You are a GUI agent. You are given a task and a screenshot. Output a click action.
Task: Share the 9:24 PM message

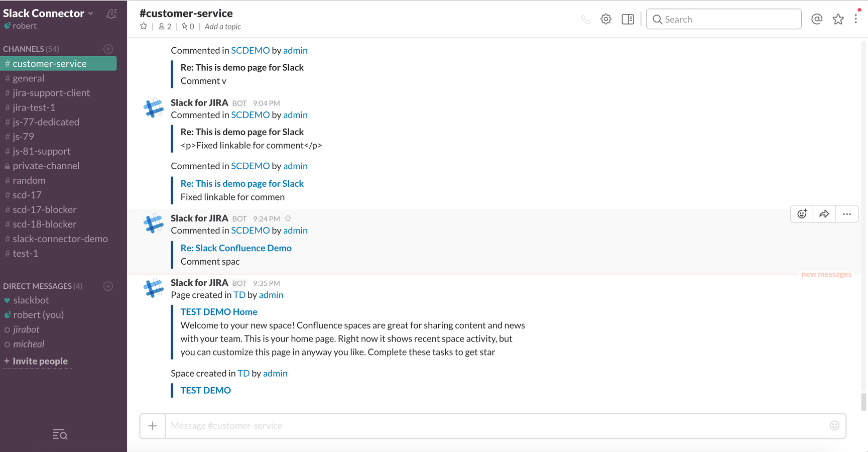(824, 214)
